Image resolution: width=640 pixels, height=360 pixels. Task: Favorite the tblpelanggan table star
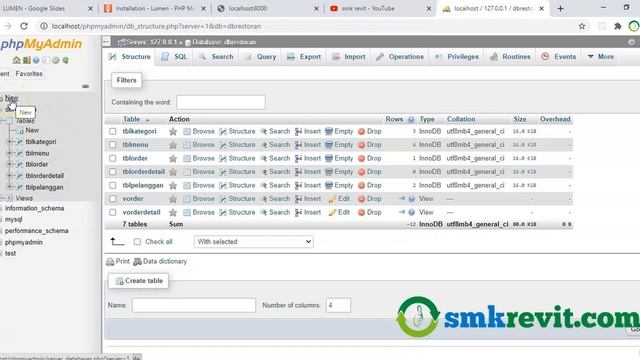click(x=173, y=185)
